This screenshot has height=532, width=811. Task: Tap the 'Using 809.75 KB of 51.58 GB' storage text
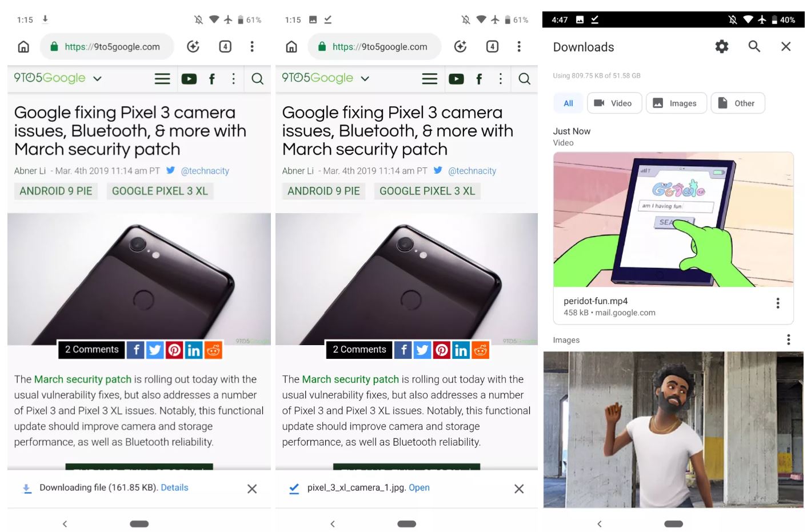pos(596,75)
